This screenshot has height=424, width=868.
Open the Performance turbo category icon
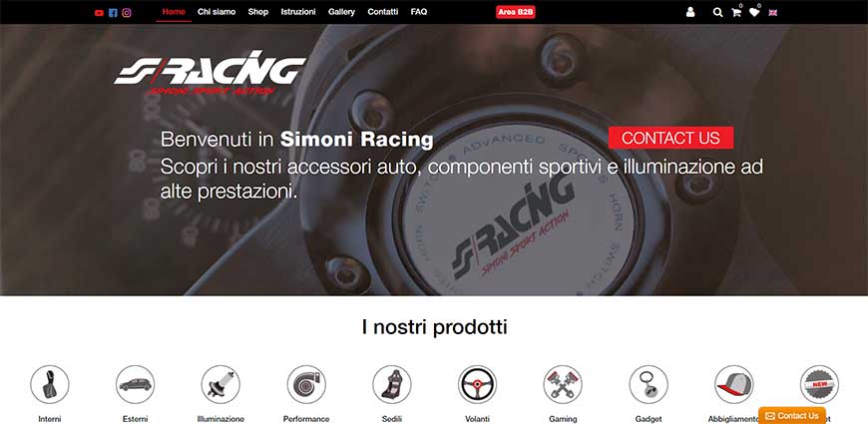point(306,385)
